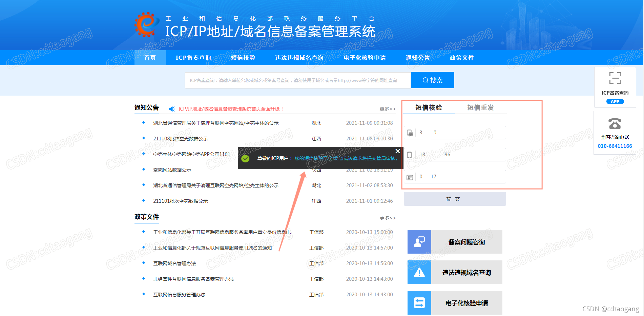Screen dimensions: 644x316
Task: Open the 首页 navigation tab
Action: pos(150,58)
